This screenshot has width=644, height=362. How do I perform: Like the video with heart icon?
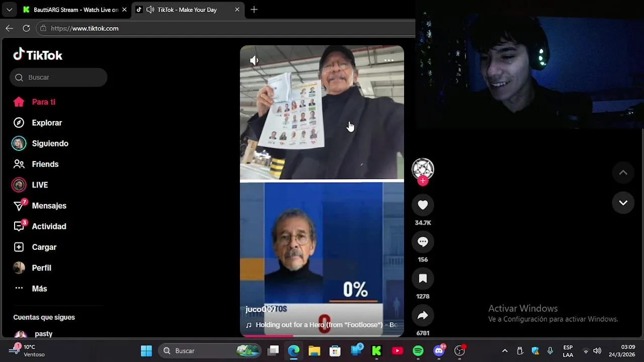click(x=423, y=205)
